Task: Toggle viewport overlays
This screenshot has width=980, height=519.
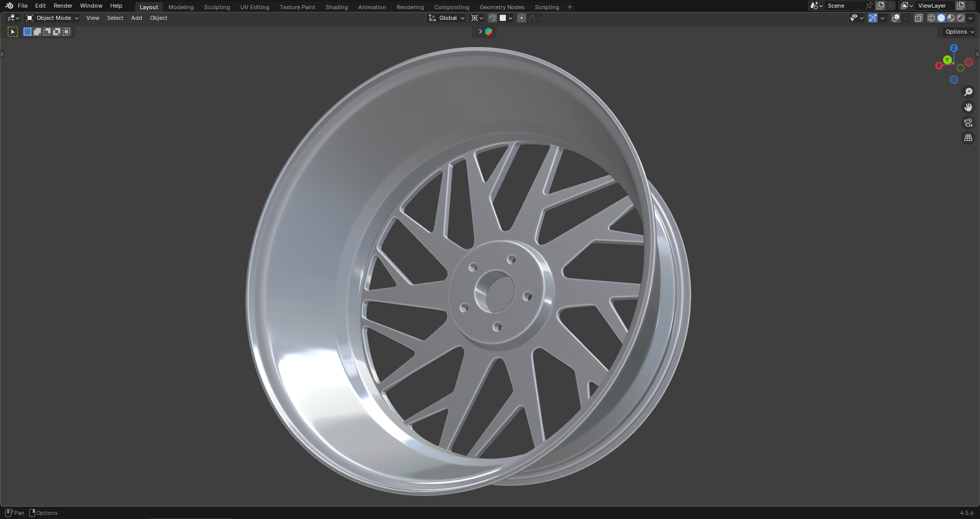Action: pos(896,18)
